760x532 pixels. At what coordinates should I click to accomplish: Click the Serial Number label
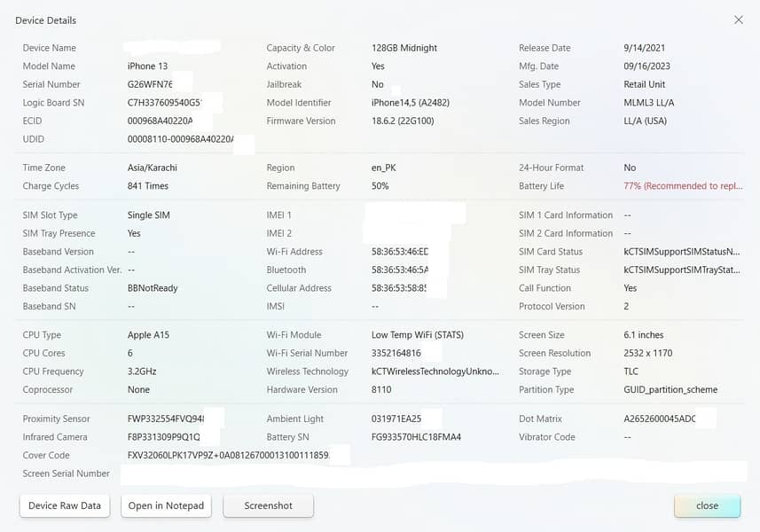pos(51,84)
